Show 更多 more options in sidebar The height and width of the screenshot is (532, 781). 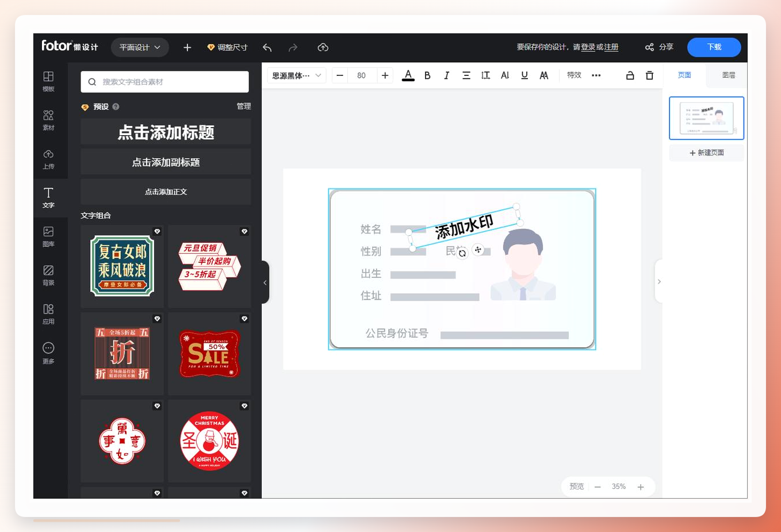(x=48, y=353)
